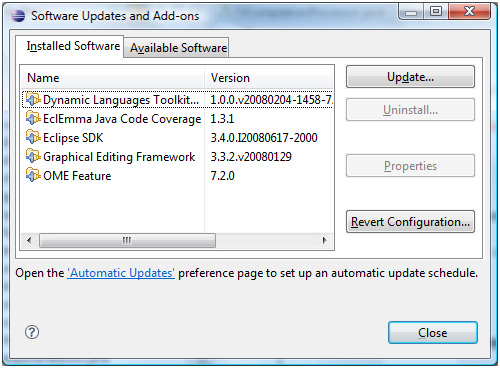Click version '3.4.0.I20080617-2000' cell

tap(264, 138)
